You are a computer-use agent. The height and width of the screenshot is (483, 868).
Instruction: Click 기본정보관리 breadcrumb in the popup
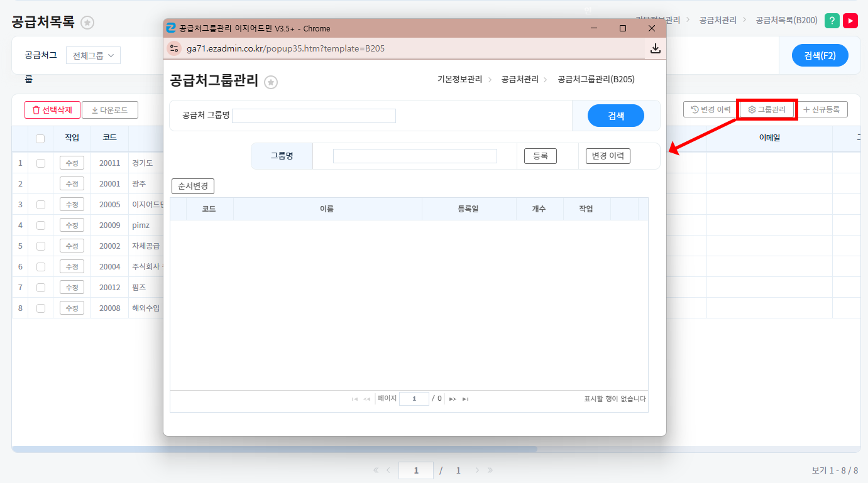click(459, 79)
